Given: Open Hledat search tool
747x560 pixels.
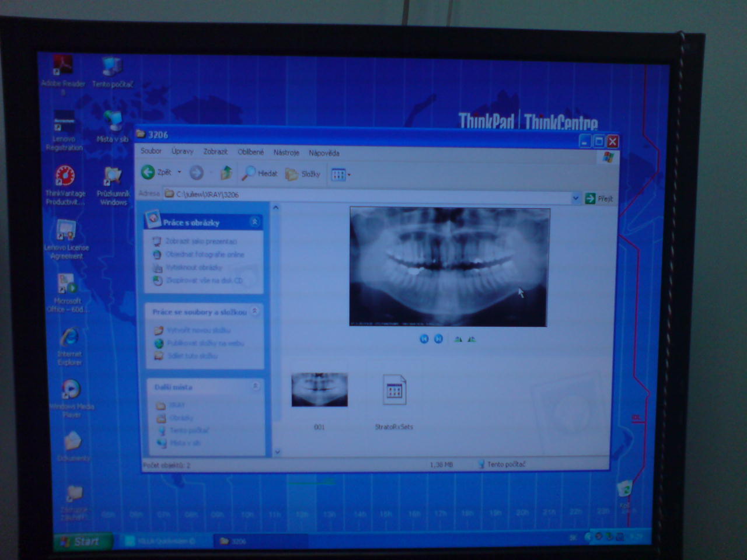Looking at the screenshot, I should (x=260, y=173).
